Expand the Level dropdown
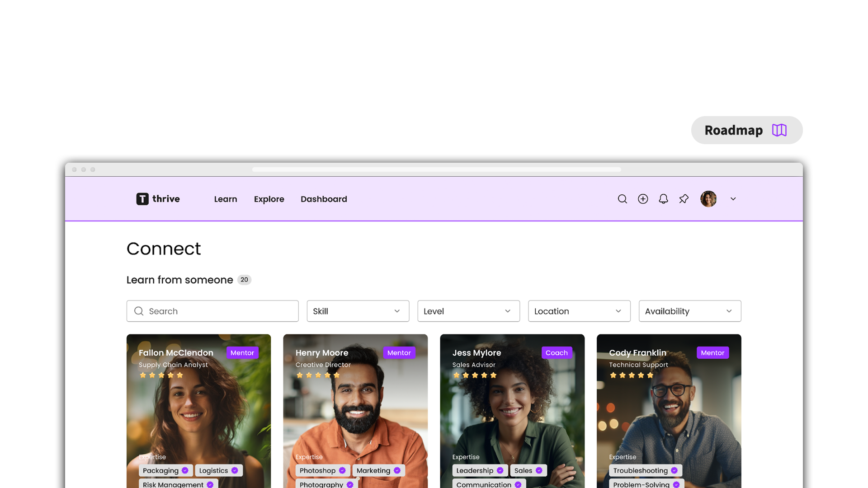The image size is (868, 488). click(x=468, y=311)
